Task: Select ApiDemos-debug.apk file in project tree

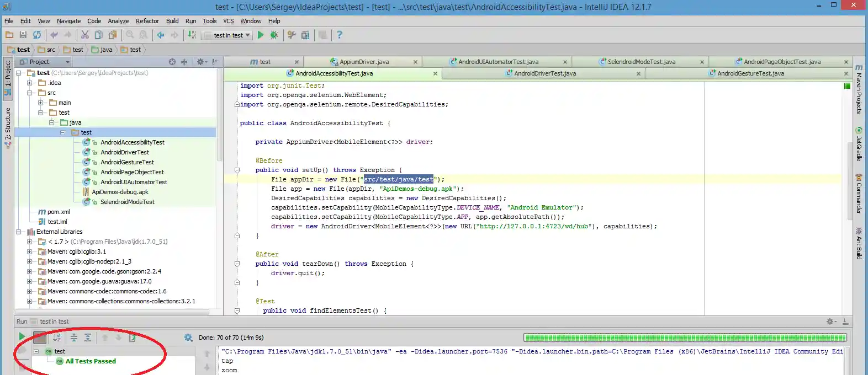Action: pos(120,192)
